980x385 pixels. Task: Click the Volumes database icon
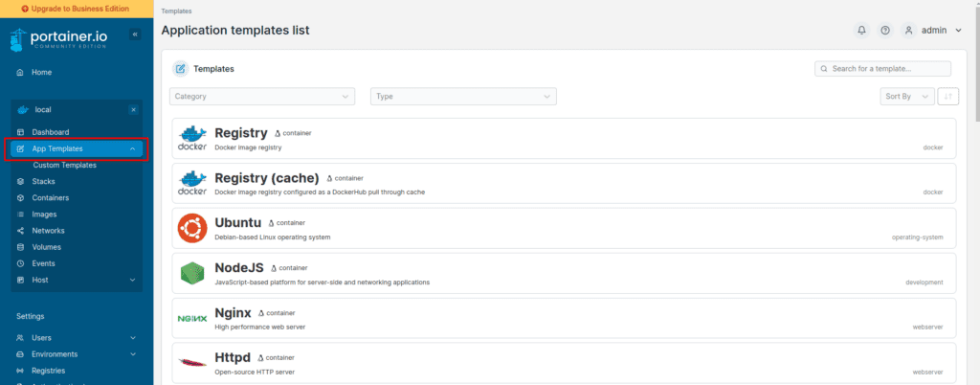pyautogui.click(x=20, y=247)
